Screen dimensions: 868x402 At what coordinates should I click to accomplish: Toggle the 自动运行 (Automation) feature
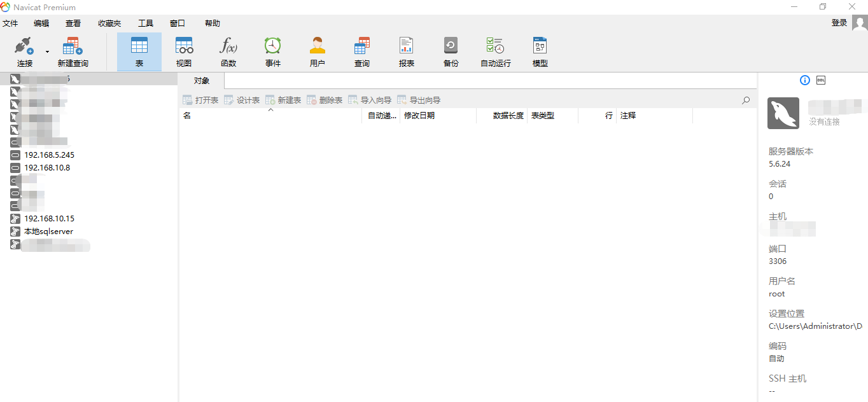pos(494,51)
